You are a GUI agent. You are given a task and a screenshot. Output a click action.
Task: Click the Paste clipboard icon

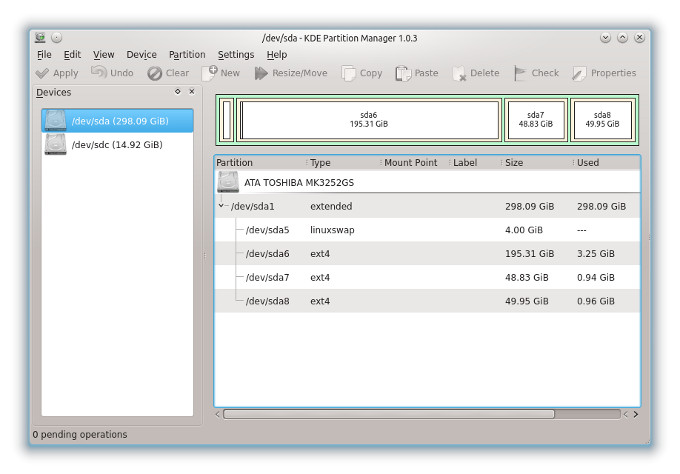coord(403,73)
